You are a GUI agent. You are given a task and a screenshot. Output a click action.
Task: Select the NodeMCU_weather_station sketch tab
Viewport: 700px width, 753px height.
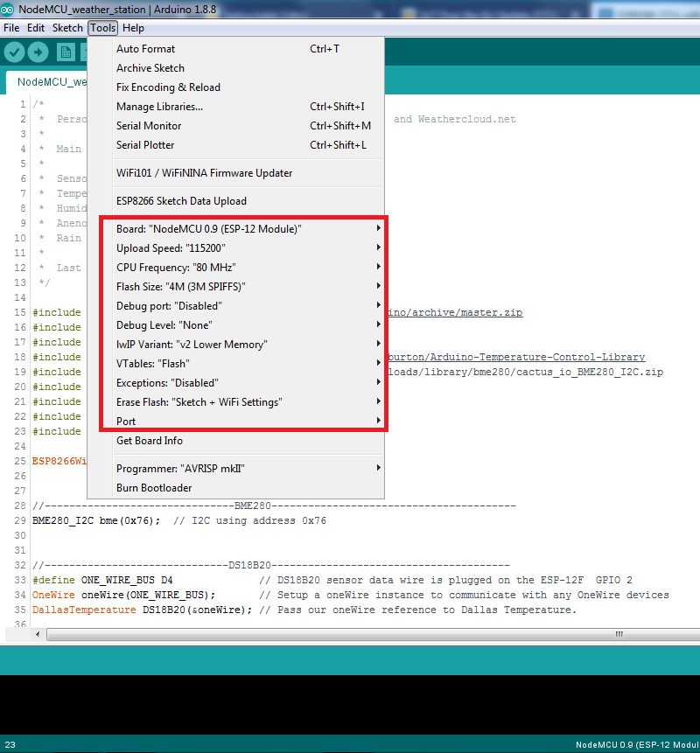point(48,82)
